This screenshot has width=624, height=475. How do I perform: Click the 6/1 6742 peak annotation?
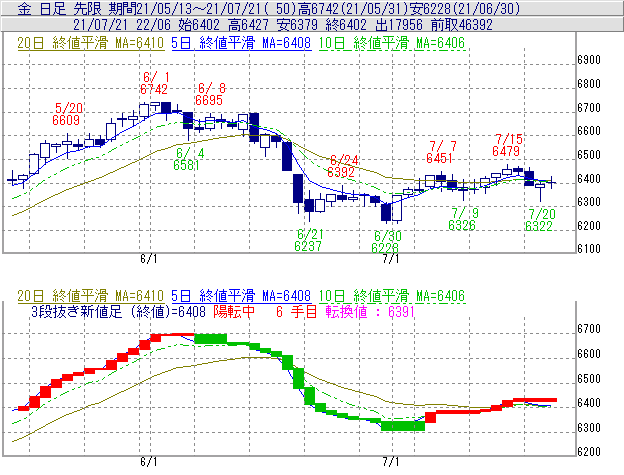click(154, 83)
